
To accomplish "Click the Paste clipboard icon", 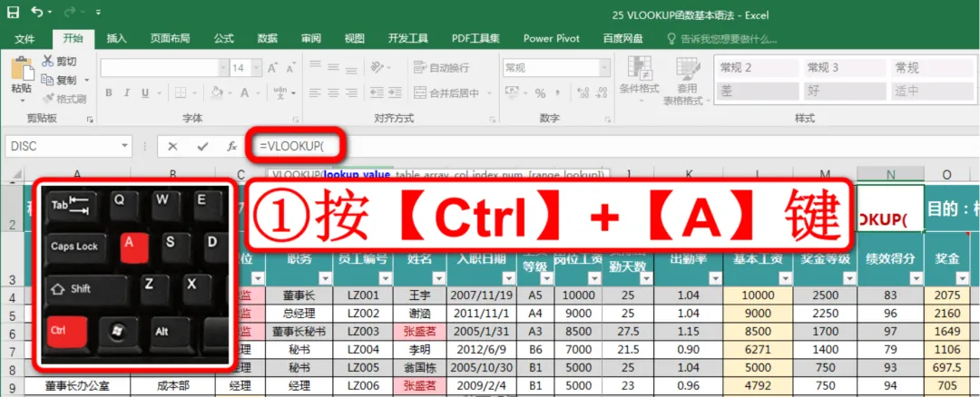I will click(22, 68).
